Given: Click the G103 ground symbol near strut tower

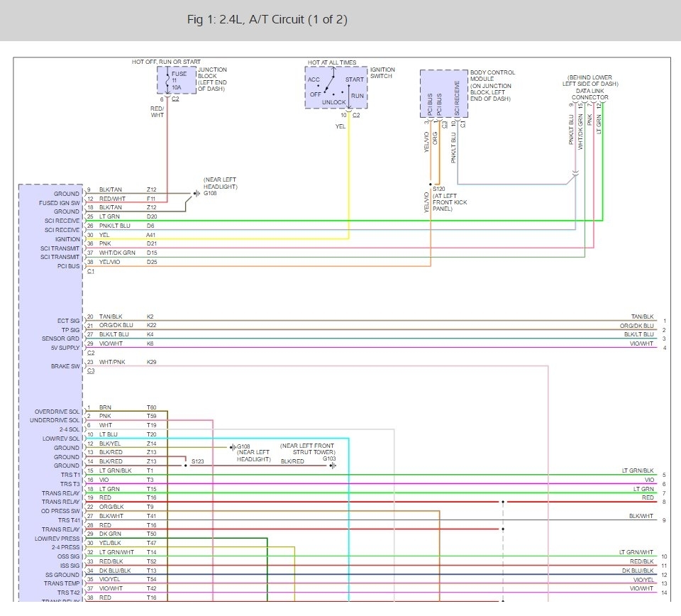Looking at the screenshot, I should (x=333, y=466).
